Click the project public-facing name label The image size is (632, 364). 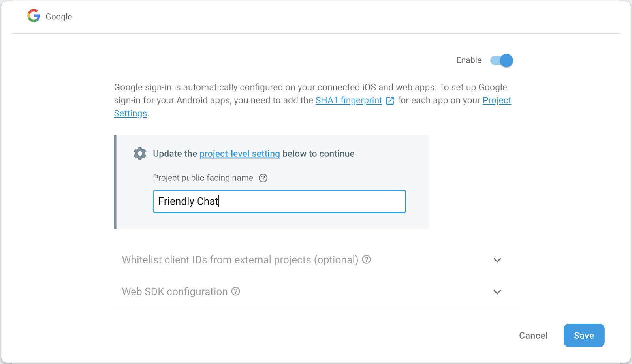pos(203,178)
